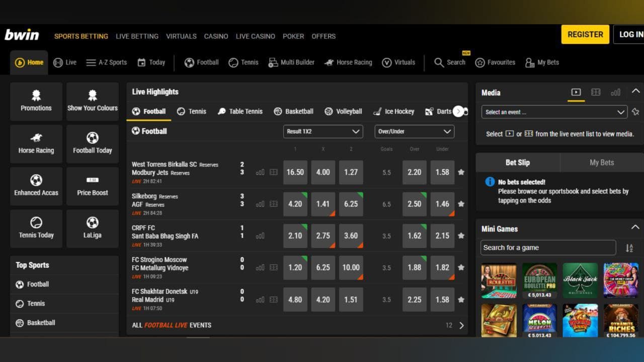Switch to the Tennis live highlights tab
The height and width of the screenshot is (362, 644).
(x=191, y=111)
